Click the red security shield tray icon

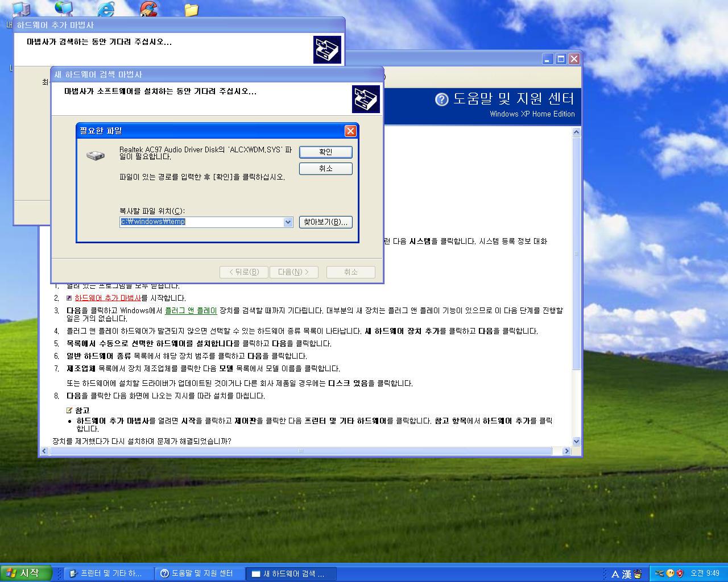click(680, 573)
